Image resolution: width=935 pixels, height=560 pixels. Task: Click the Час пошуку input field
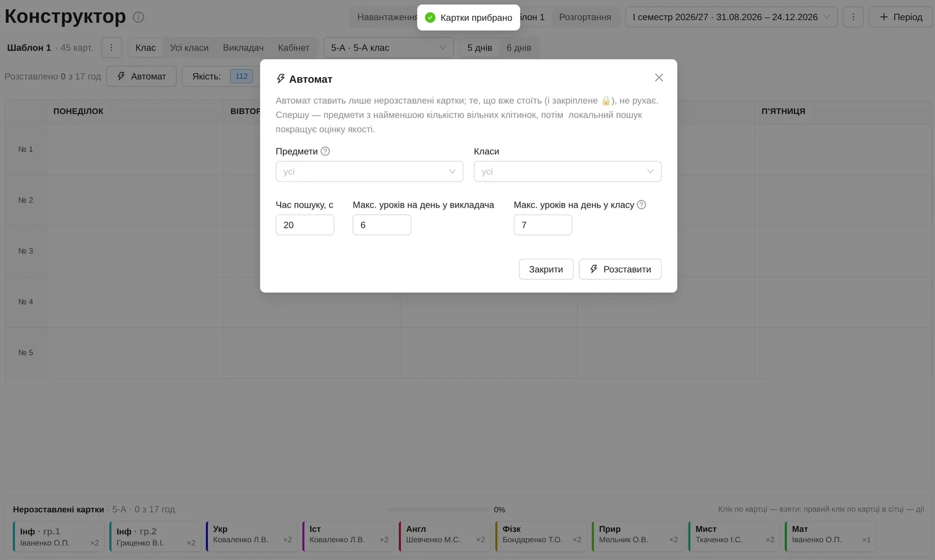305,225
